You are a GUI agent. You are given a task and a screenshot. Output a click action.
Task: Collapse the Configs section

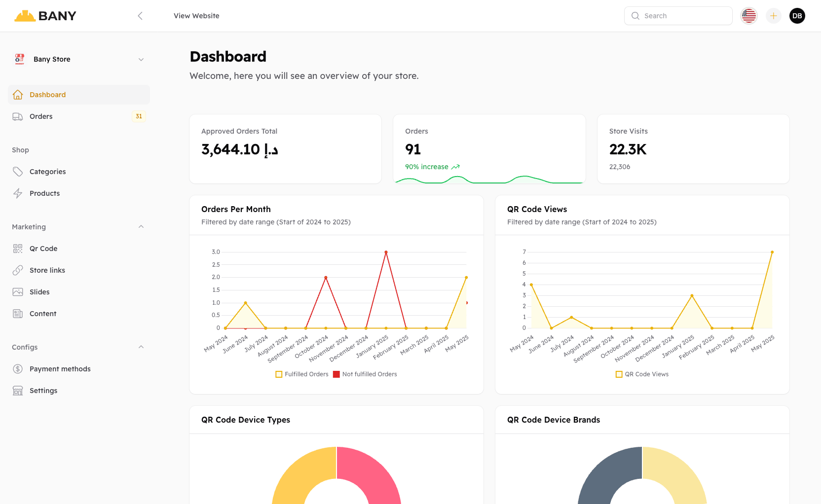pyautogui.click(x=141, y=347)
